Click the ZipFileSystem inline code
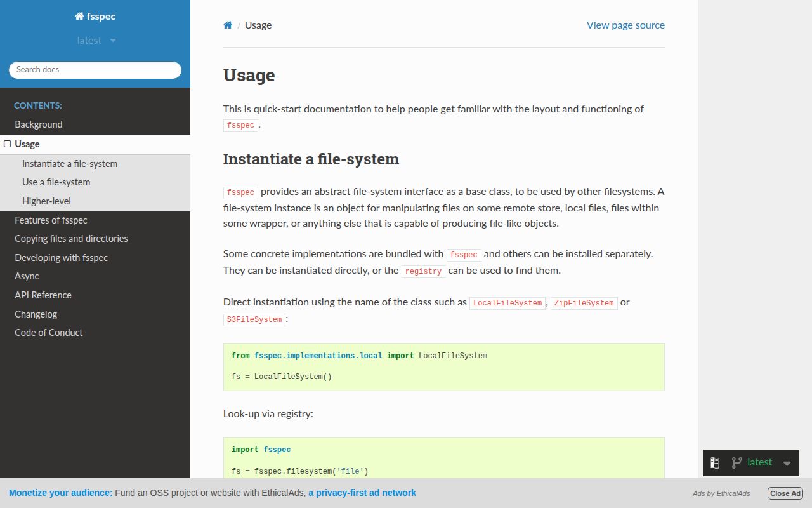812x508 pixels. tap(584, 303)
